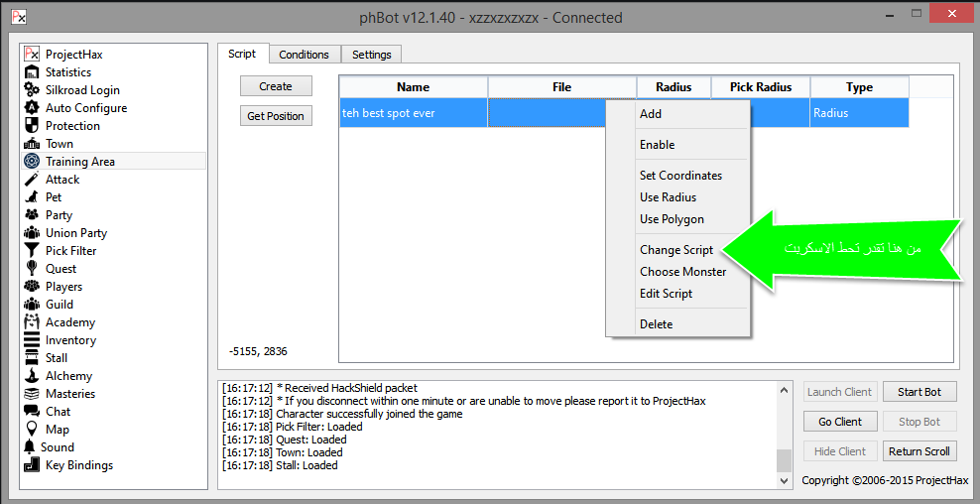Click 'Character successfully joined the game' log line
980x504 pixels.
[x=342, y=414]
